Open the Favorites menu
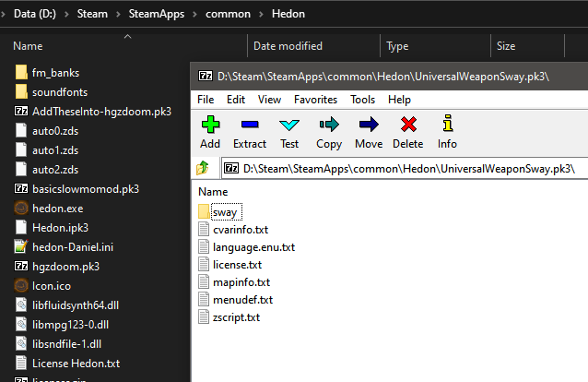 (x=315, y=99)
